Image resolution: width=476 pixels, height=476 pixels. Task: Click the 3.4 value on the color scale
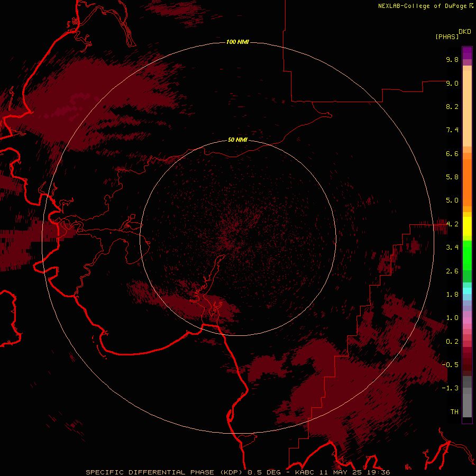pyautogui.click(x=452, y=248)
